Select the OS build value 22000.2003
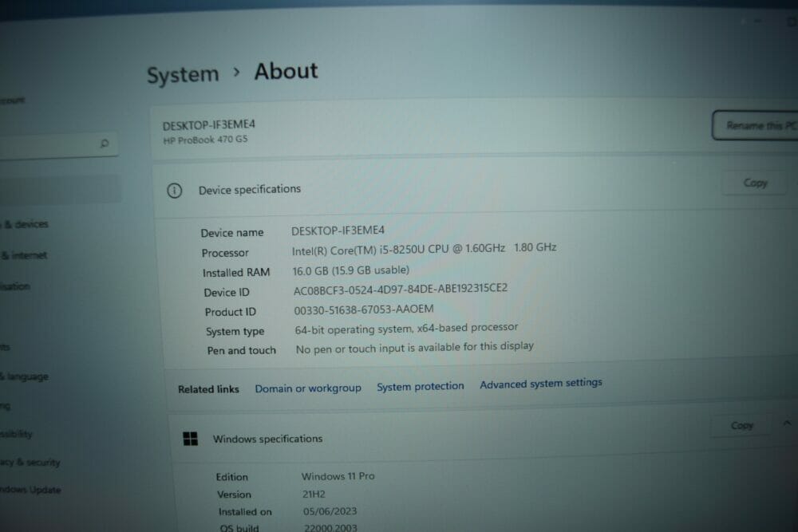The height and width of the screenshot is (532, 798). pyautogui.click(x=330, y=528)
